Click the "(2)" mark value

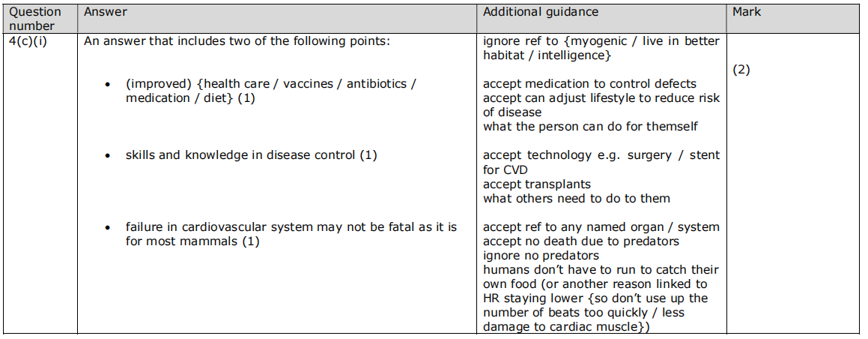coord(741,70)
